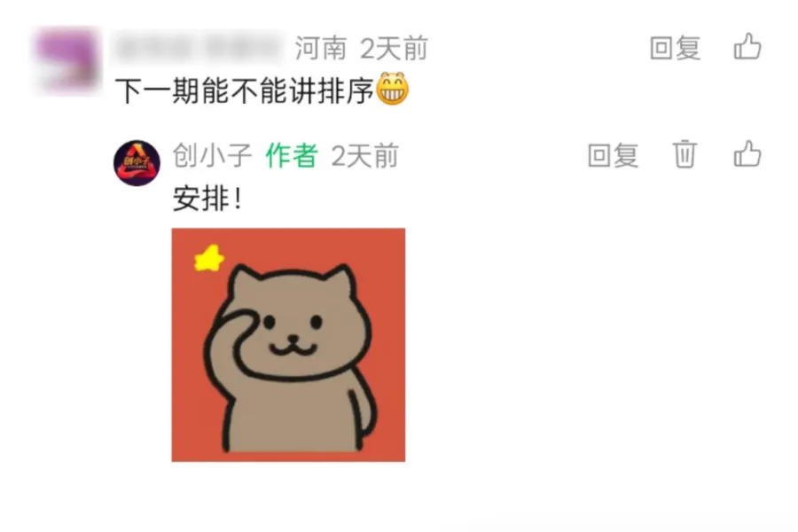View the saluting cat sticker image
The image size is (798, 532).
pos(288,345)
